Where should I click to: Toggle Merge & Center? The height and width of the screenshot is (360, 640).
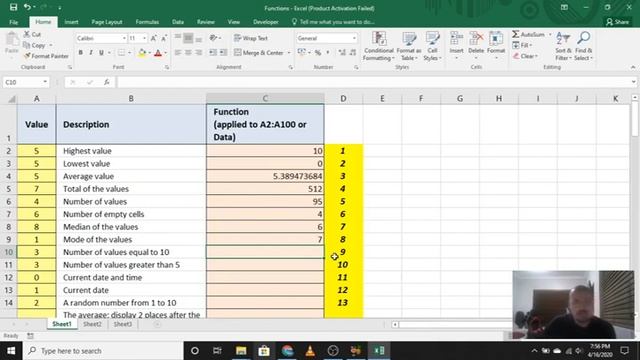coord(259,53)
